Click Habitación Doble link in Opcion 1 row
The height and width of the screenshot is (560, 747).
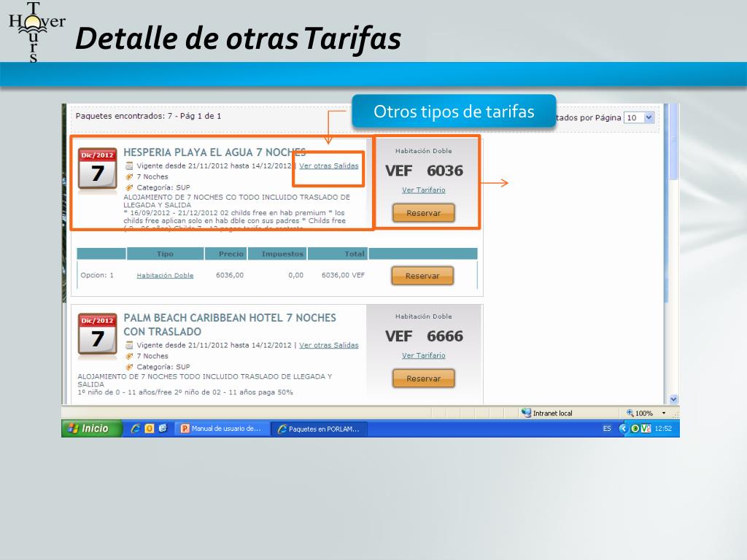click(165, 275)
